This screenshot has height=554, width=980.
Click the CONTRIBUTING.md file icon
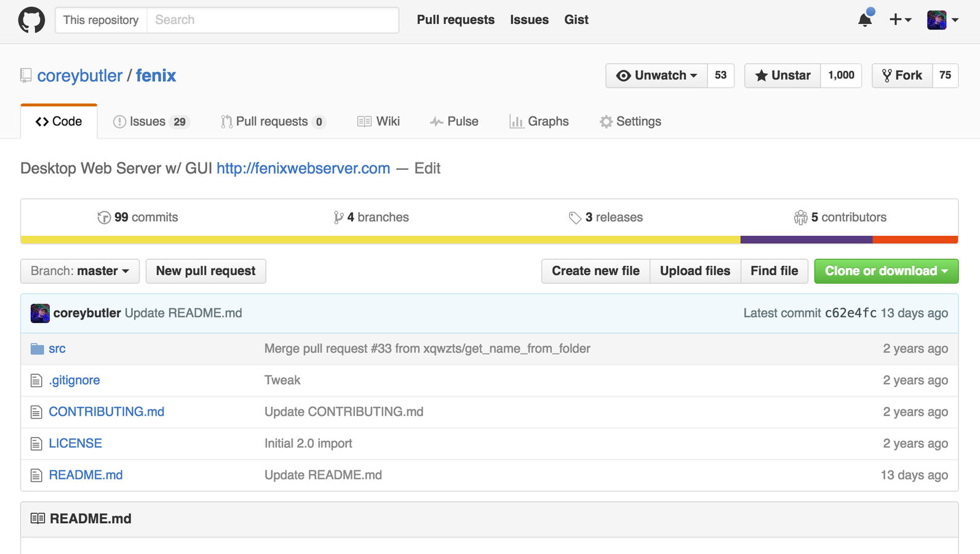click(36, 412)
